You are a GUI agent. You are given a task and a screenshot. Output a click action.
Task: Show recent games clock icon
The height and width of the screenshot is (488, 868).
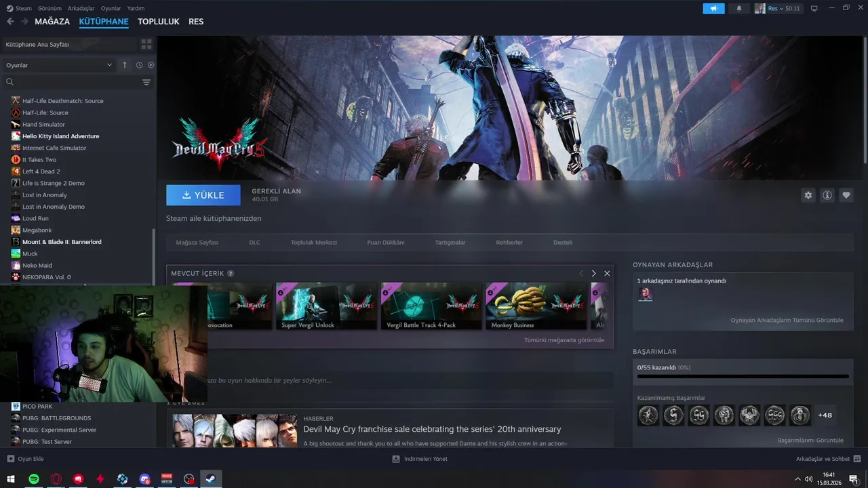click(x=139, y=65)
